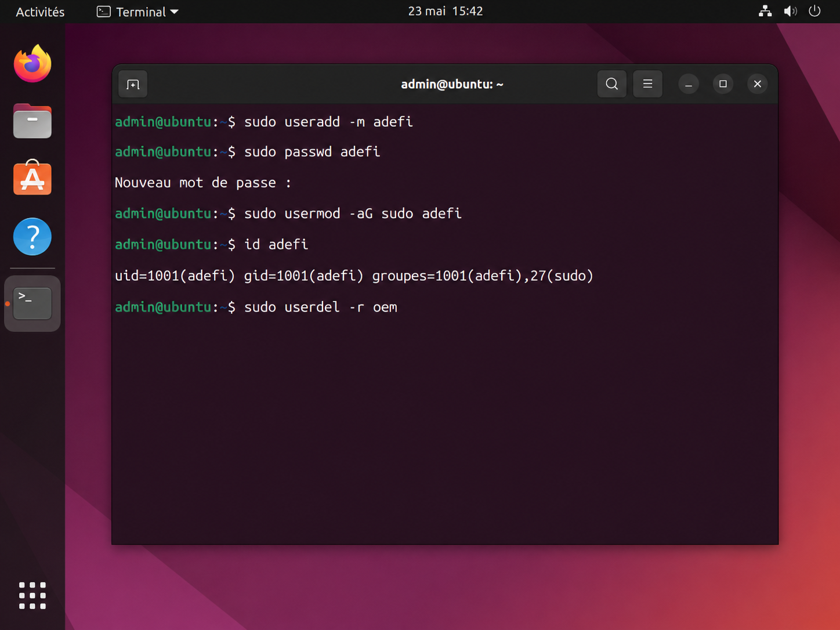Maximize the terminal window

(x=723, y=84)
